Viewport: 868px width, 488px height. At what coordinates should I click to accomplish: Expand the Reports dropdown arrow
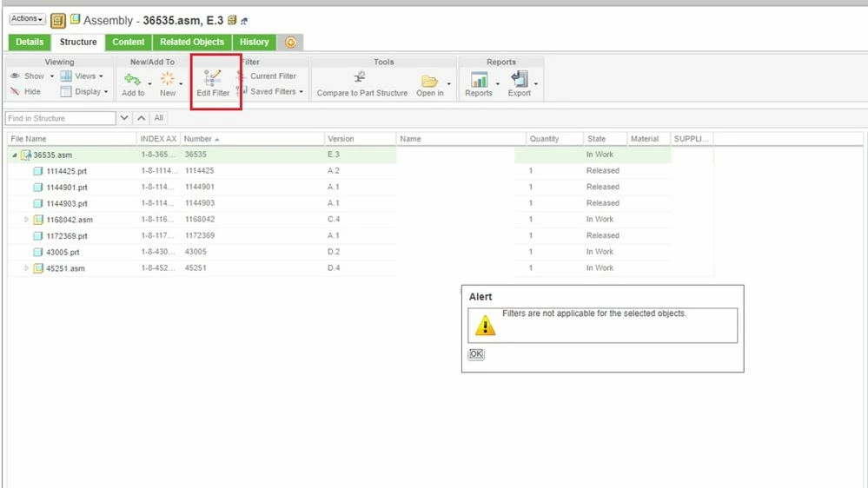click(497, 83)
